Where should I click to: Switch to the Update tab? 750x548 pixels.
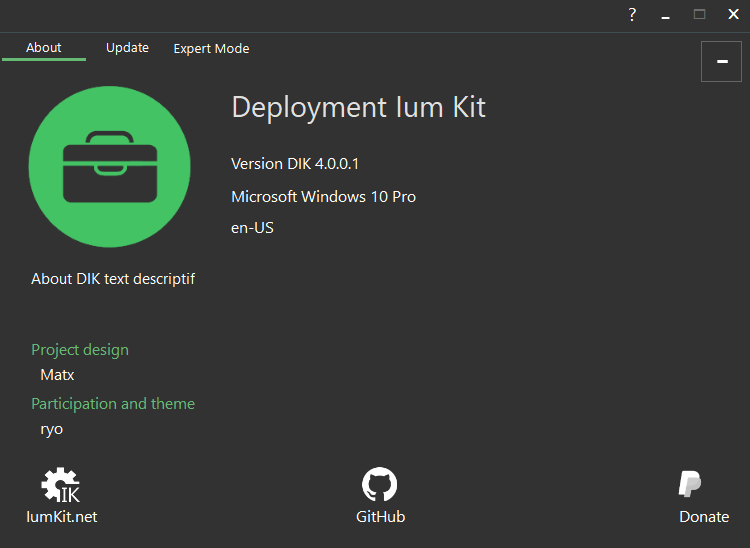tap(127, 48)
